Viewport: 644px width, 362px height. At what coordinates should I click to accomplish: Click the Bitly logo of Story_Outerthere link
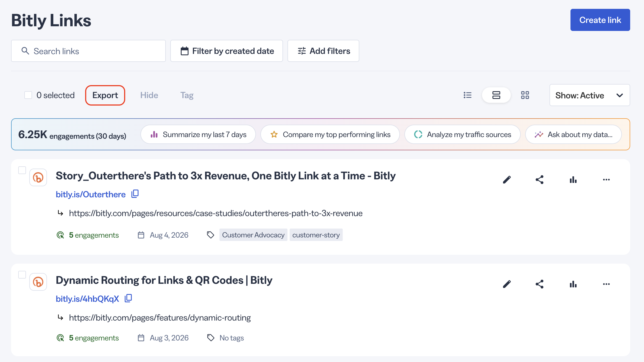pyautogui.click(x=38, y=177)
